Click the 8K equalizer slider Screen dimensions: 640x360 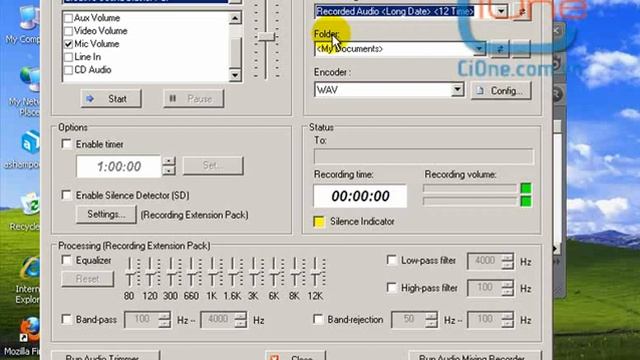click(295, 272)
